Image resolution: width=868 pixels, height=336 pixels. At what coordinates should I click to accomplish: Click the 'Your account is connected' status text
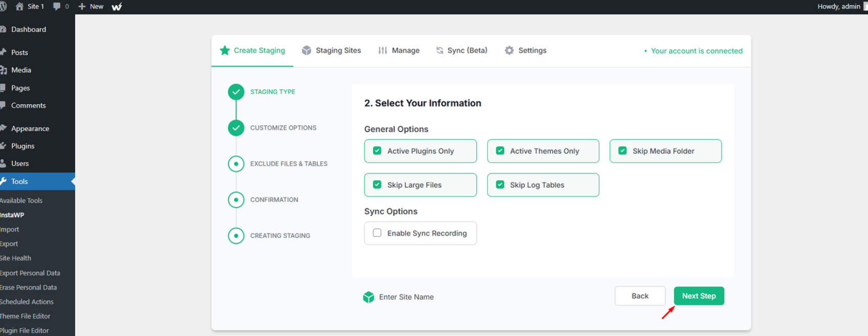(697, 51)
